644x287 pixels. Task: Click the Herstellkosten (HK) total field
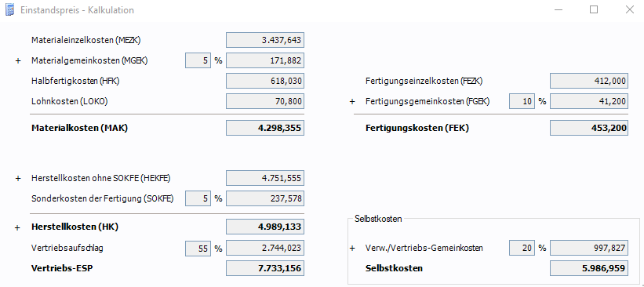[x=265, y=227]
